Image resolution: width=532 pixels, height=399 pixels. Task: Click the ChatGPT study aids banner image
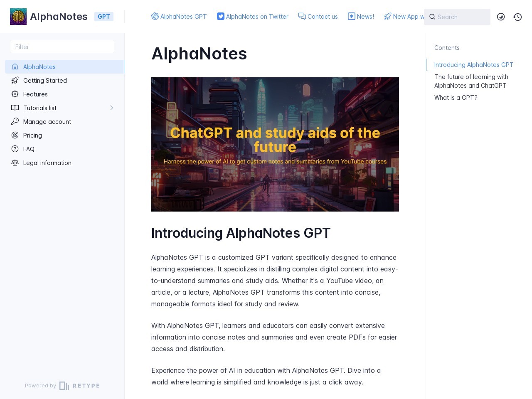point(275,144)
